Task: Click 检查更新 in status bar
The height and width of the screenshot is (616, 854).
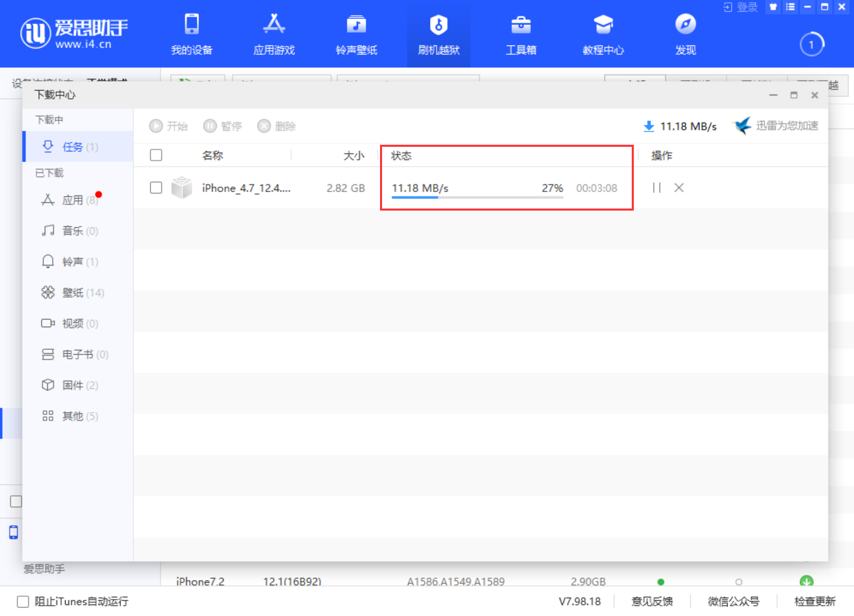Action: [815, 602]
